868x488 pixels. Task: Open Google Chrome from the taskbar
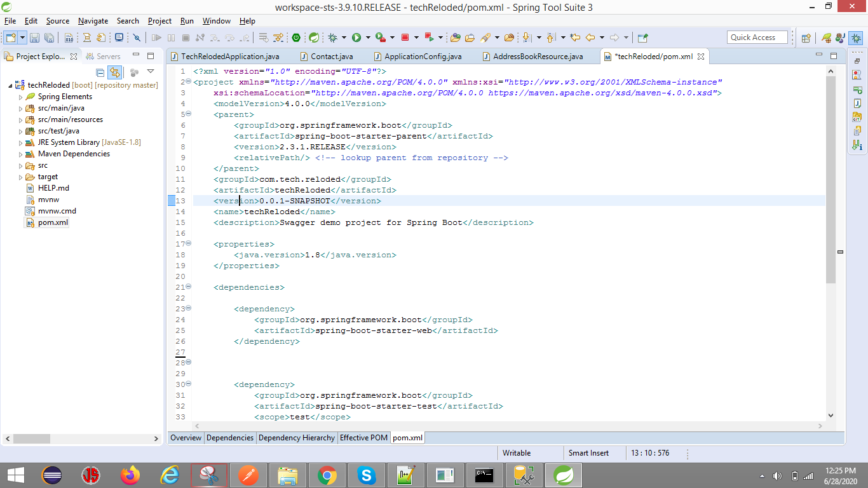(327, 475)
